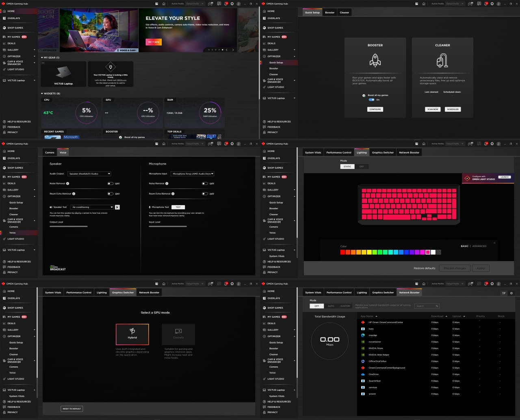Viewport: 520px width, 420px height.
Task: Enable Speaker Noise Removal switch
Action: (110, 184)
